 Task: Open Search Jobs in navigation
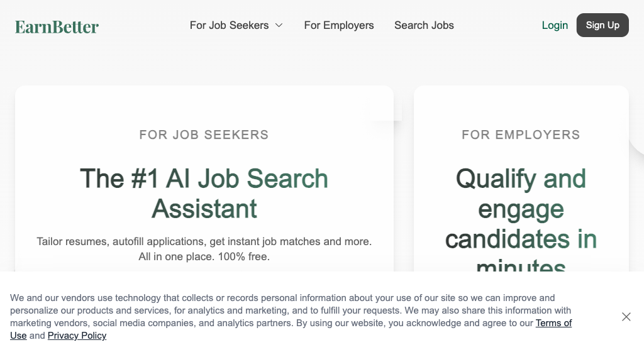424,25
